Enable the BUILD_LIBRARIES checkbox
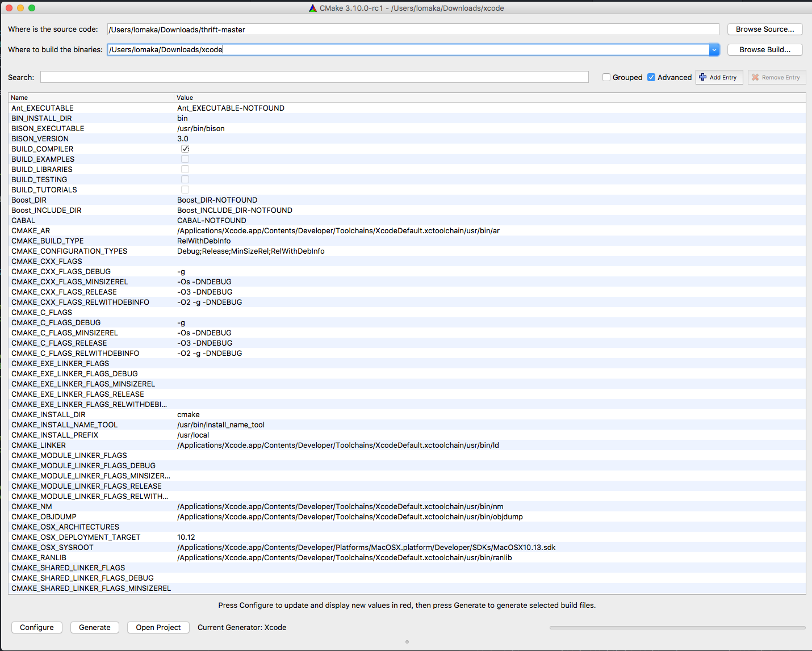Viewport: 812px width, 651px height. click(x=185, y=169)
